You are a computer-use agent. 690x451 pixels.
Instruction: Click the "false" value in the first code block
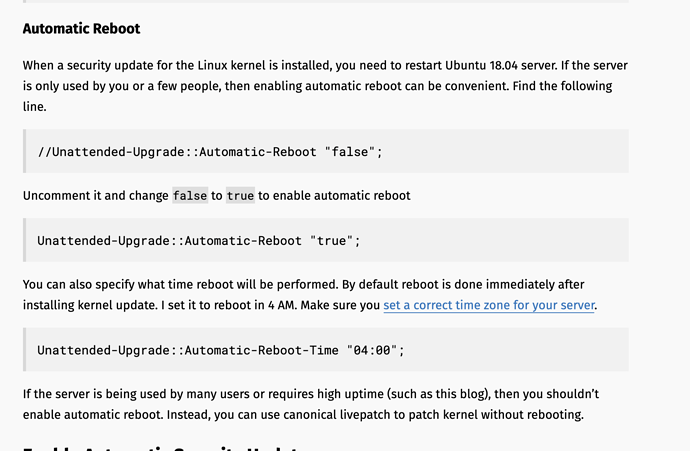pyautogui.click(x=350, y=152)
